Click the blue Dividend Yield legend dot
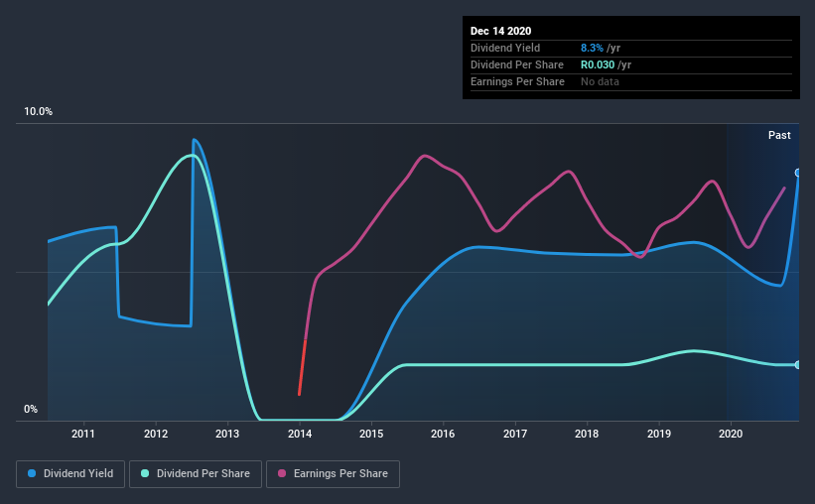 click(x=32, y=473)
